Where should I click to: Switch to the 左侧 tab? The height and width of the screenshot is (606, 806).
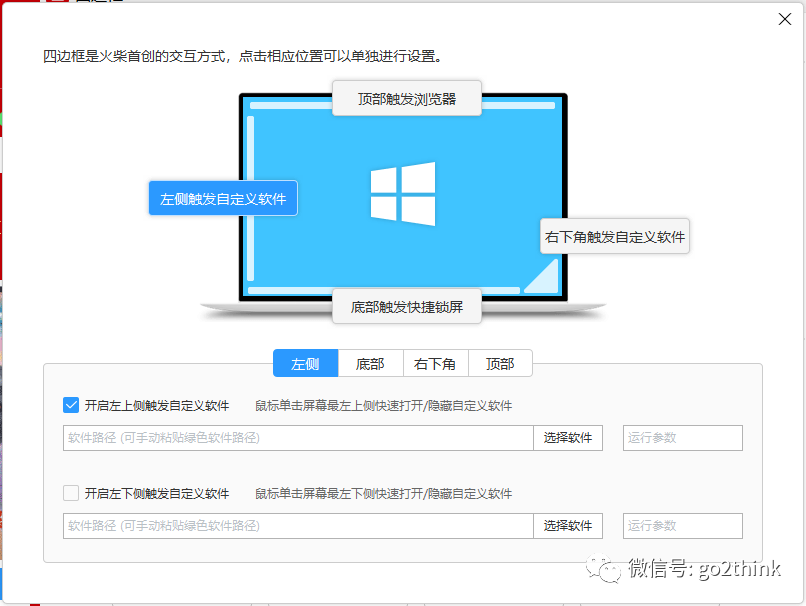coord(305,363)
